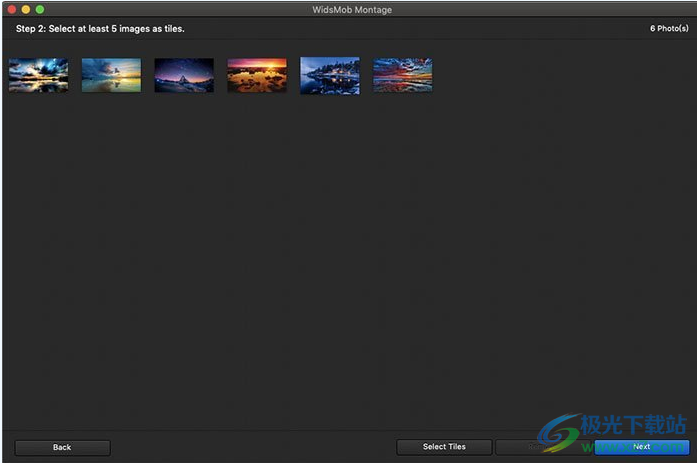The width and height of the screenshot is (697, 463).
Task: Close the window with the red button
Action: [12, 9]
